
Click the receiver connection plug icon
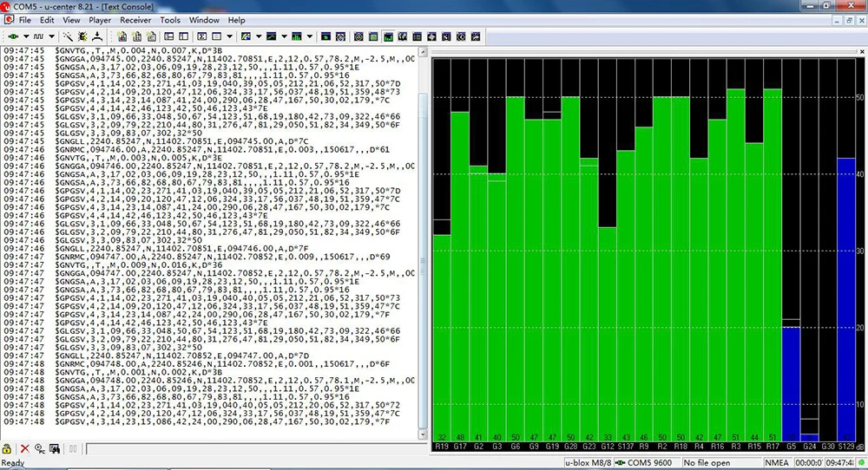(x=13, y=36)
